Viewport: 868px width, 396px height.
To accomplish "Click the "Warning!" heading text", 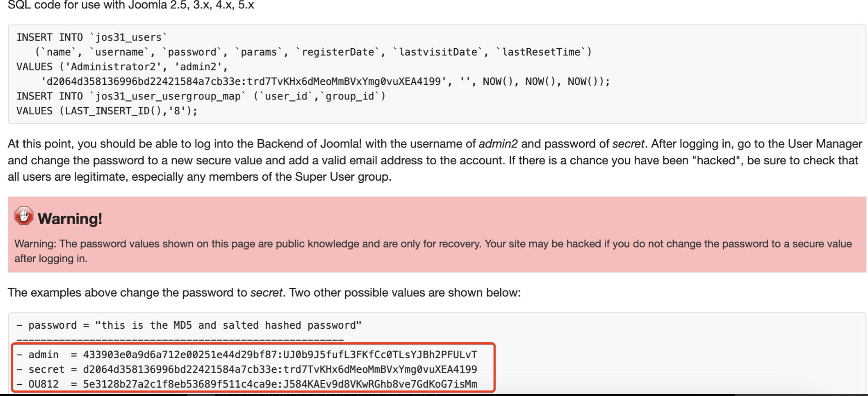I will pos(70,219).
